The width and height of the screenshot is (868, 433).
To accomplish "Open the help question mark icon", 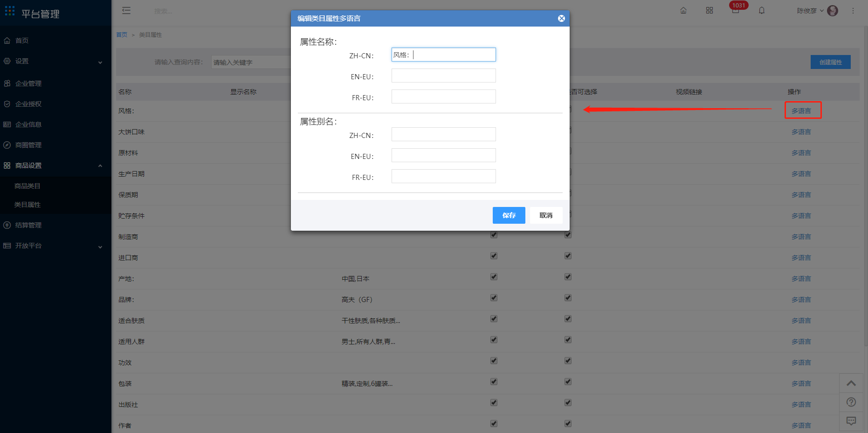I will coord(851,402).
